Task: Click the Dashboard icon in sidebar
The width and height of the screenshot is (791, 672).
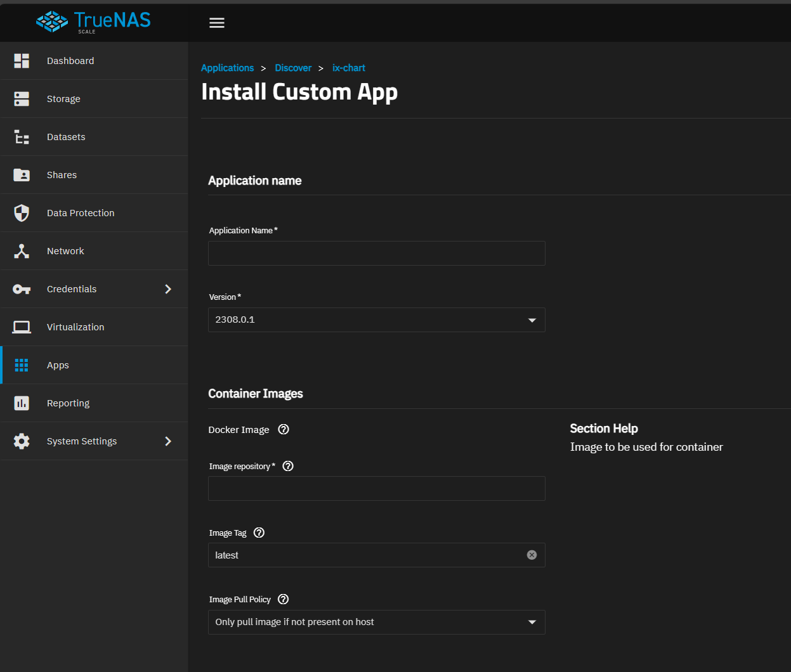Action: pos(22,61)
